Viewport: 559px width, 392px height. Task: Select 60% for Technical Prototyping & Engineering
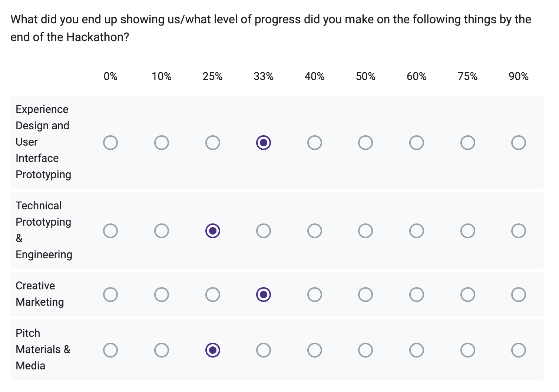click(417, 231)
